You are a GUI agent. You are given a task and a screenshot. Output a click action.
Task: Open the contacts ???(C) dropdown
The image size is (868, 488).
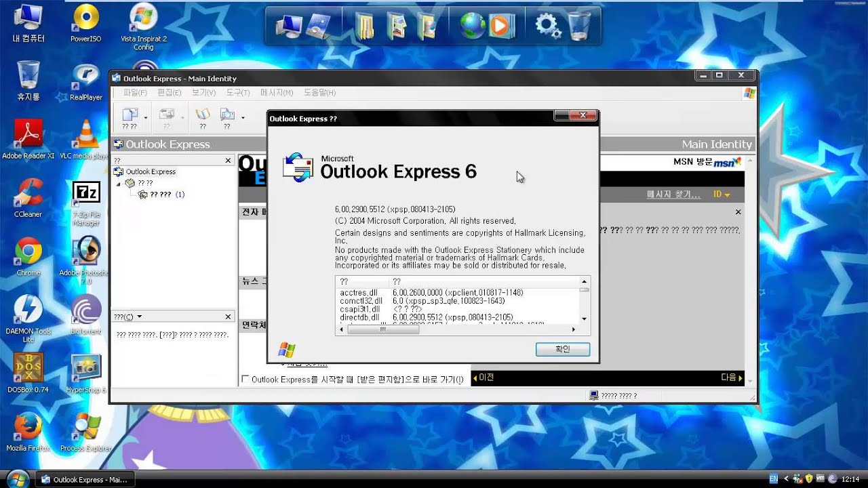pos(127,317)
